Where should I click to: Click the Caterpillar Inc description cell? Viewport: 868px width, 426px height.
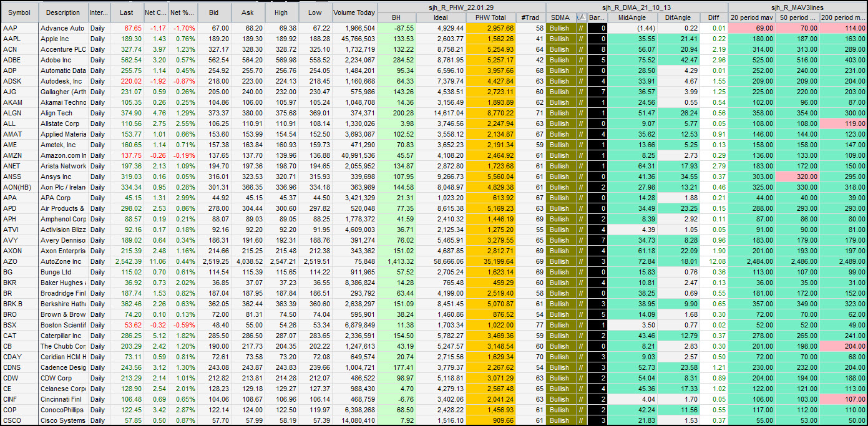(x=63, y=336)
